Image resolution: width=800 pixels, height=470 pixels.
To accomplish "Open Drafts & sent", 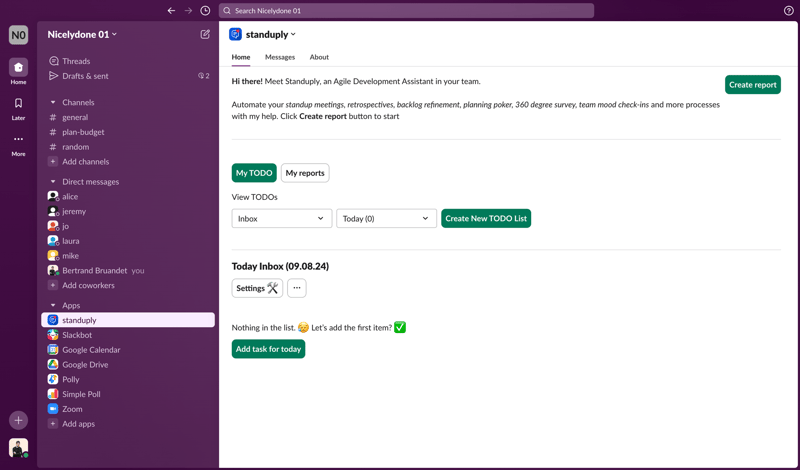I will coord(128,76).
